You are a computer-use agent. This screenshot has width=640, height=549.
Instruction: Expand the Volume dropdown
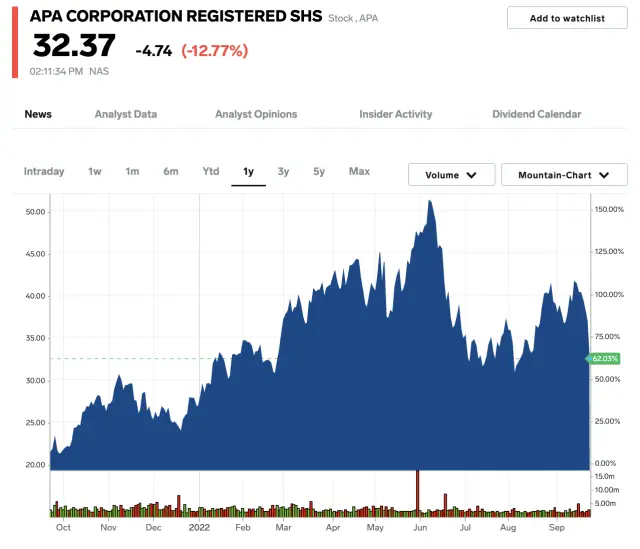point(451,175)
